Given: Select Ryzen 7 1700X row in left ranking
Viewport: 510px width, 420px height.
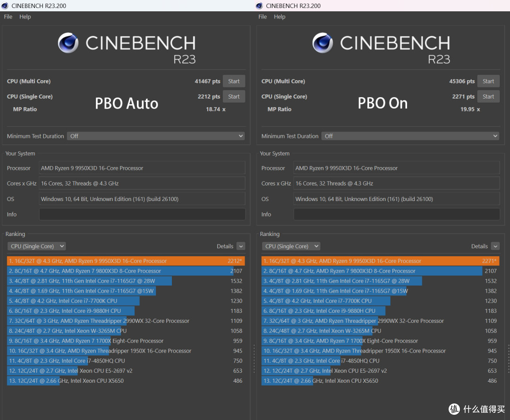Looking at the screenshot, I should pyautogui.click(x=126, y=341).
